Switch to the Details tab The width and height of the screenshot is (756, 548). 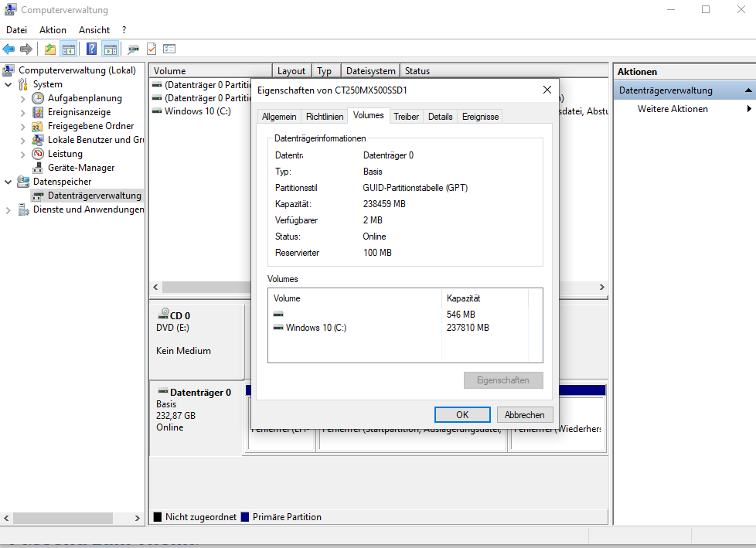pyautogui.click(x=440, y=117)
